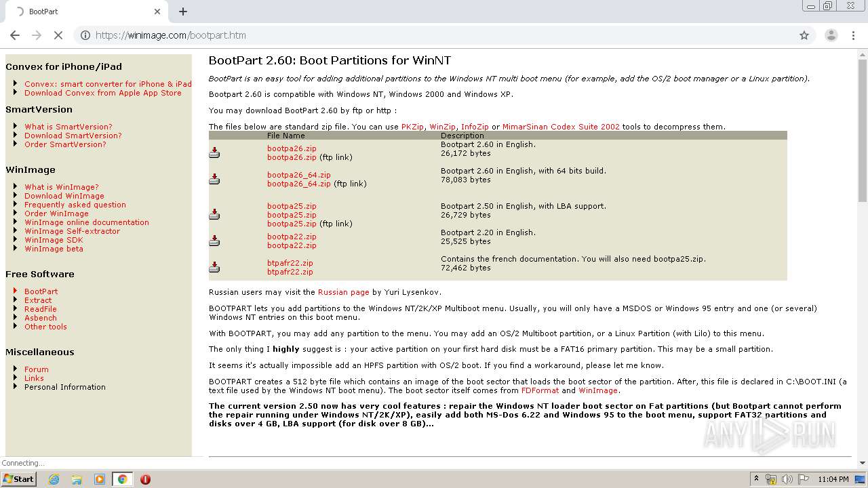Open InfoZip tool link

[x=475, y=127]
